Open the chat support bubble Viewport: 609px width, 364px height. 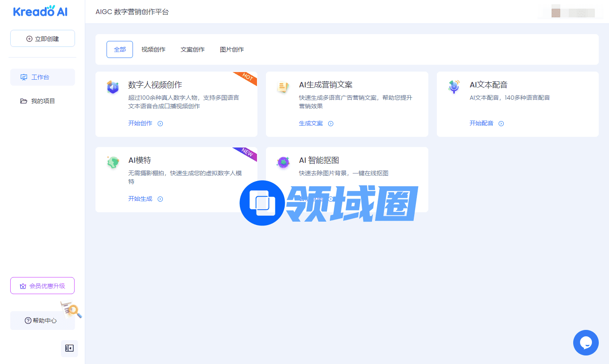586,342
